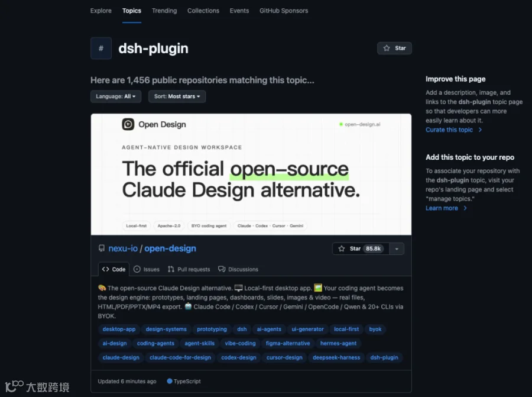Image resolution: width=532 pixels, height=397 pixels.
Task: Click the TypeScript language color dot
Action: coord(170,381)
